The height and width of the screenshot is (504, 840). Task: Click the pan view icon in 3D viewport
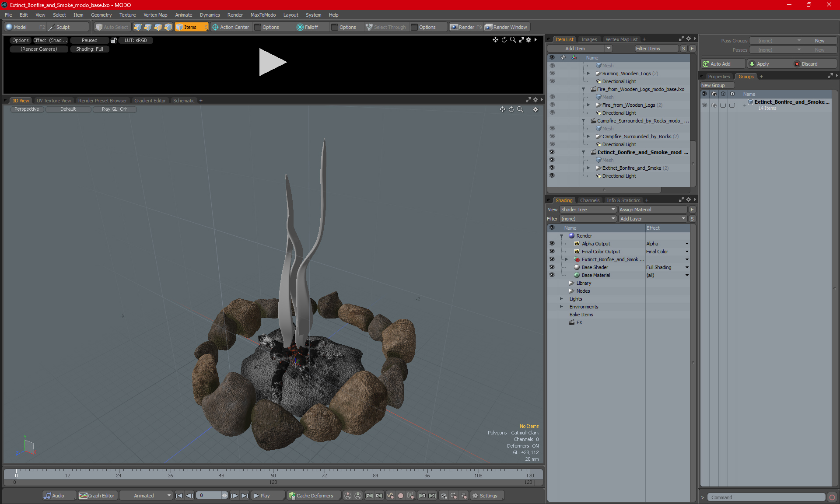(502, 109)
